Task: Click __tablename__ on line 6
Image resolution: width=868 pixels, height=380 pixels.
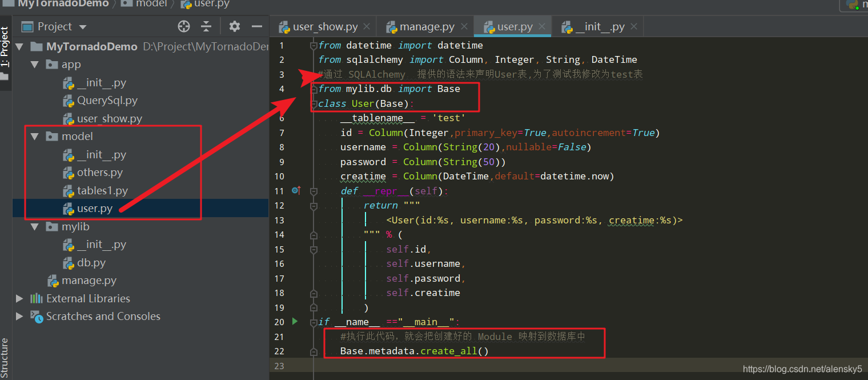Action: 377,118
